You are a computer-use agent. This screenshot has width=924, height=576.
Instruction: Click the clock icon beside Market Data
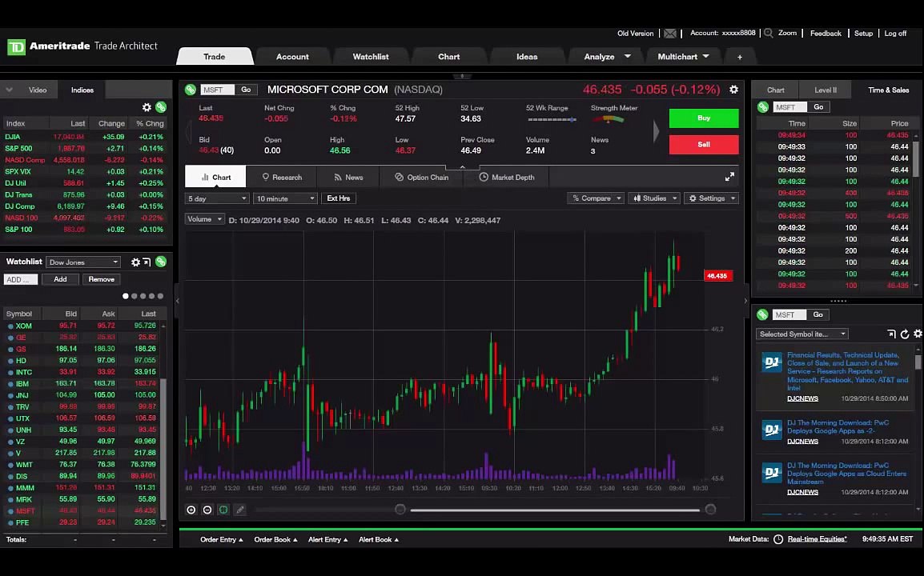coord(777,539)
